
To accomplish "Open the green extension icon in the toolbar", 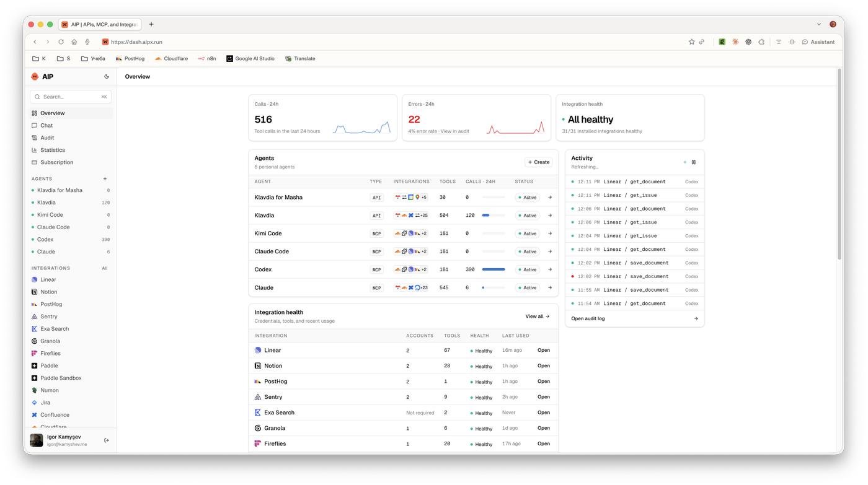I will pos(722,42).
